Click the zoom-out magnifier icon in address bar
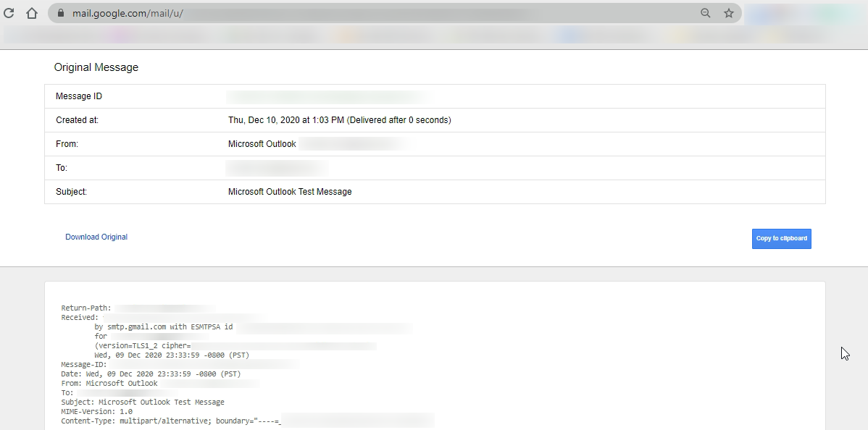 705,12
